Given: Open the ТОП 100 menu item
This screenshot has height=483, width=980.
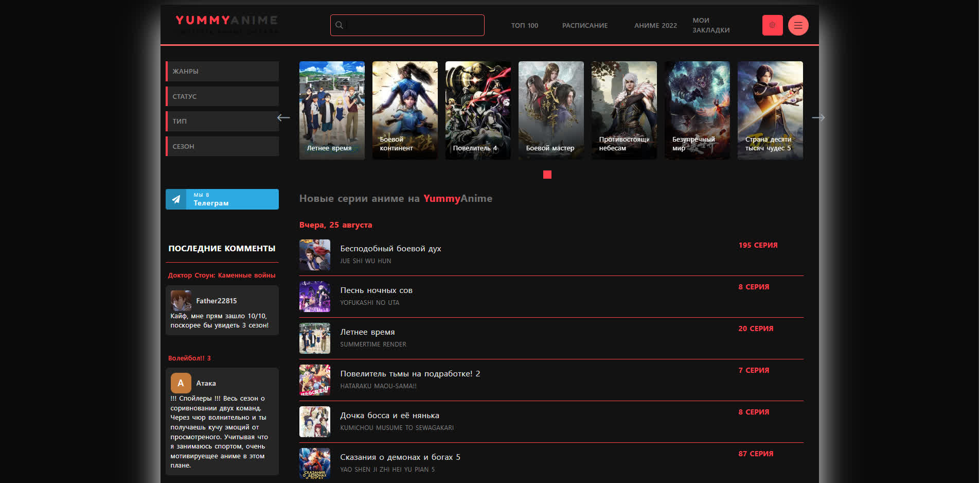Looking at the screenshot, I should tap(524, 25).
